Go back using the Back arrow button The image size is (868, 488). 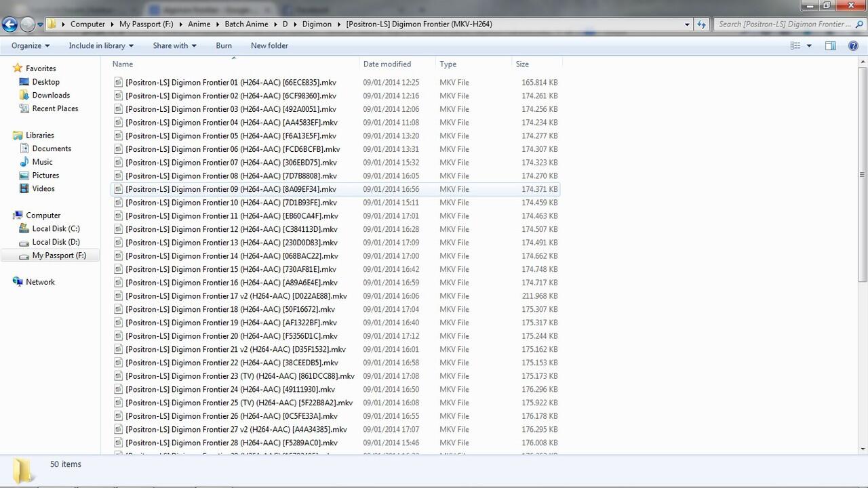click(9, 24)
